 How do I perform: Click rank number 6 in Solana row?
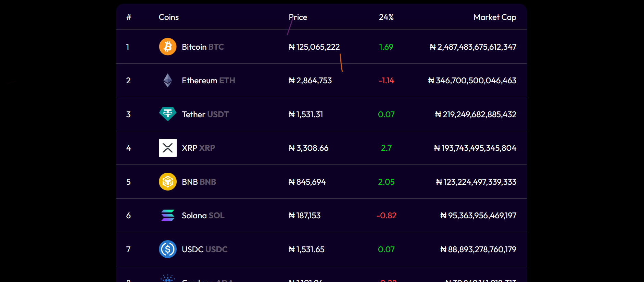(x=128, y=216)
